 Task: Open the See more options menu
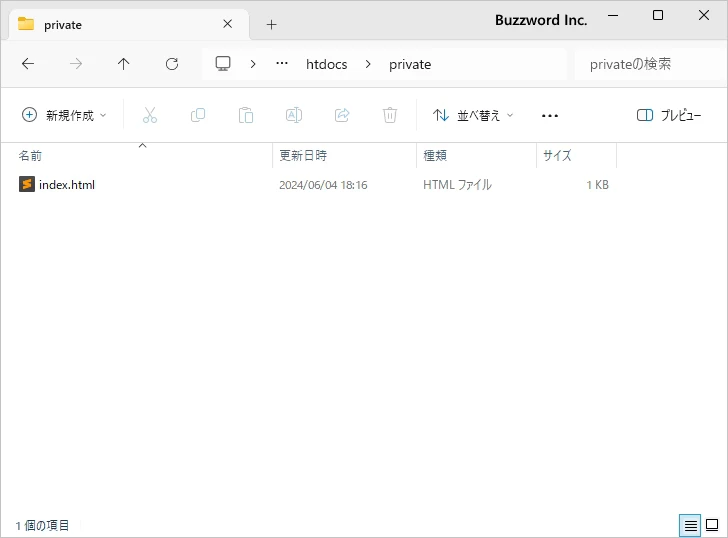[549, 115]
